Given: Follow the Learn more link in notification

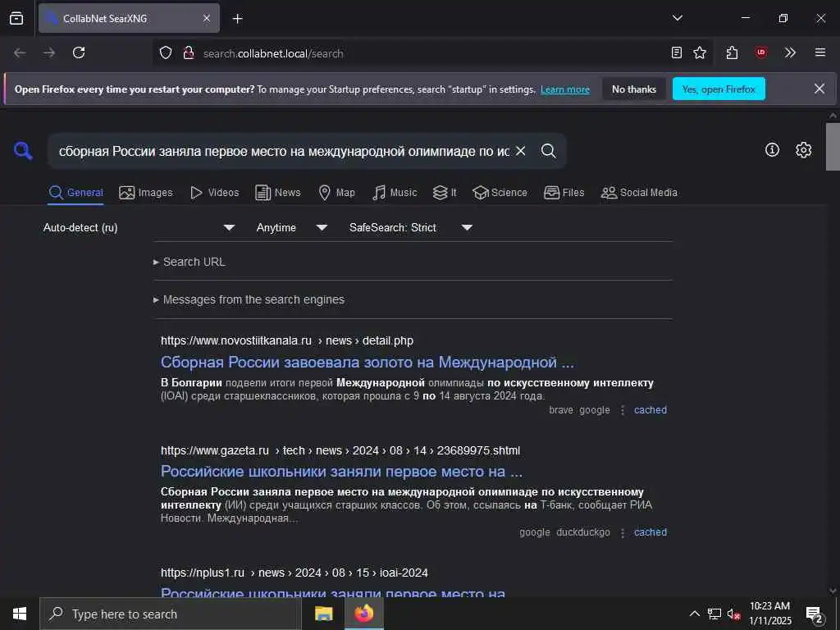Looking at the screenshot, I should click(565, 89).
